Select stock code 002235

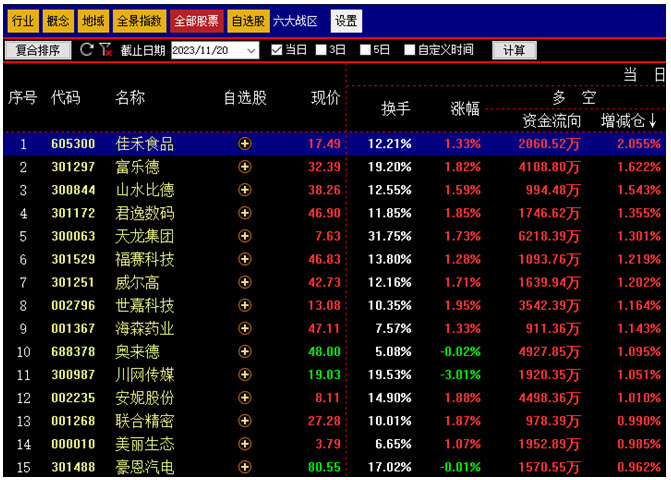tap(73, 398)
